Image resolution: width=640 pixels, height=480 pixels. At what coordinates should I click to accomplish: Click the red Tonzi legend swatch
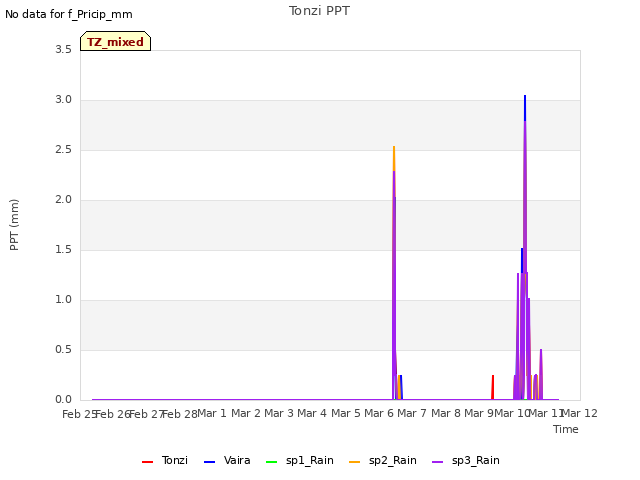[147, 462]
